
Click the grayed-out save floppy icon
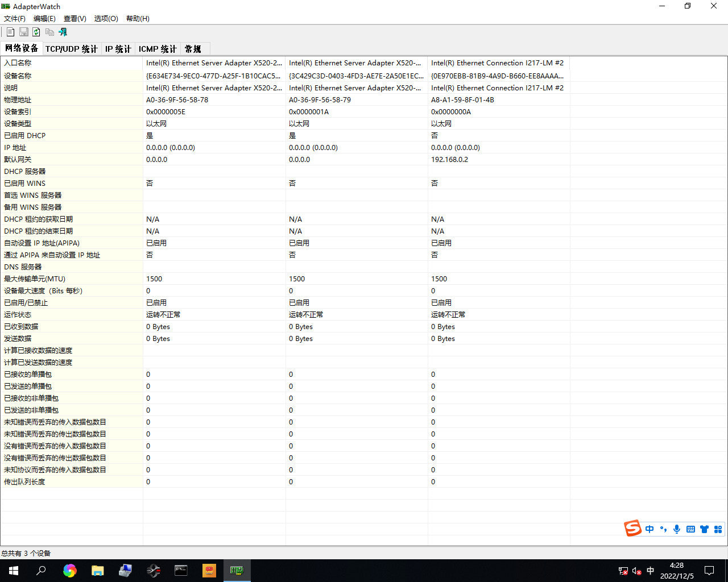pyautogui.click(x=23, y=32)
